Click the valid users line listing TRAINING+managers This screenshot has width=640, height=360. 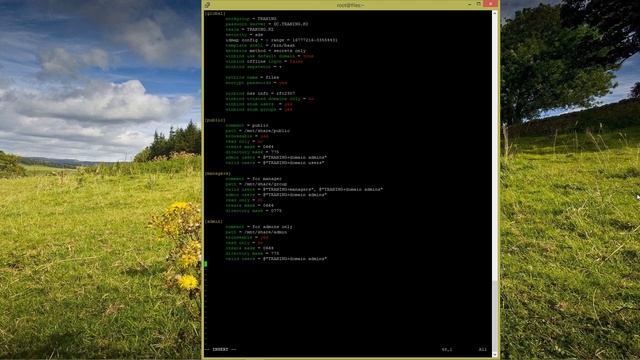tap(304, 189)
